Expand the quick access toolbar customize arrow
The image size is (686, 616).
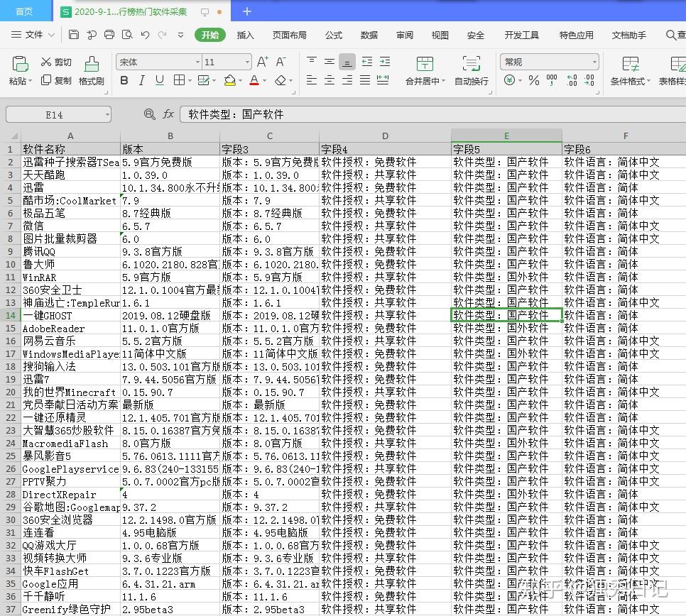[x=180, y=35]
